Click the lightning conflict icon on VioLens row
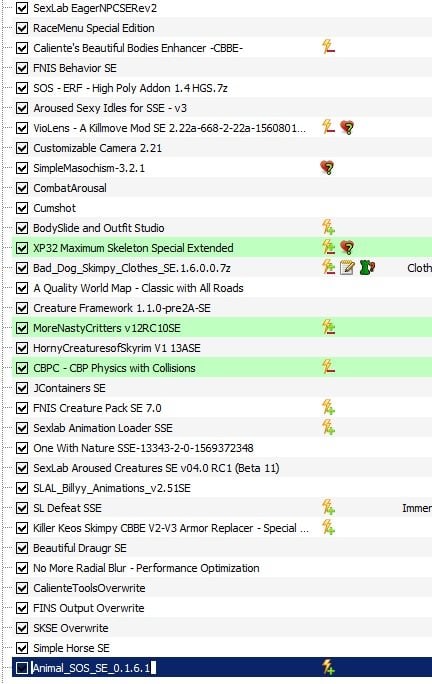Image resolution: width=432 pixels, height=684 pixels. pos(328,127)
